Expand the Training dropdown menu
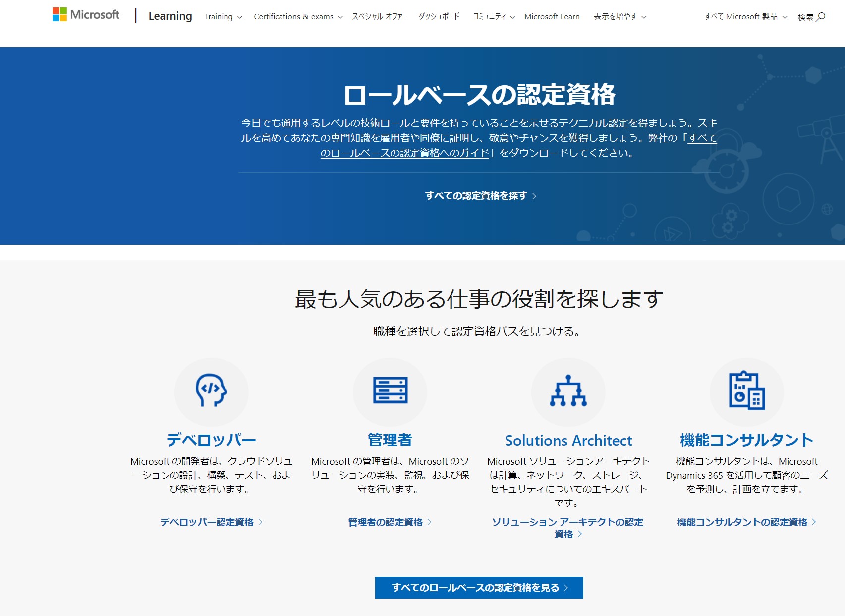 point(224,17)
